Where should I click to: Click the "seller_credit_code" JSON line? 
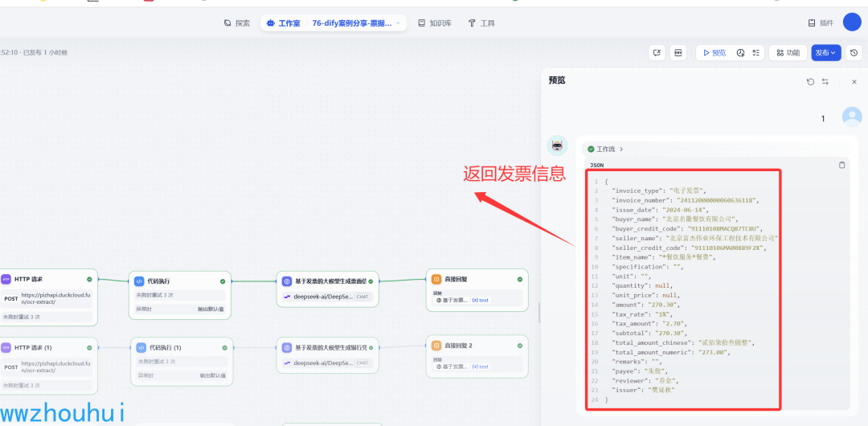click(690, 248)
